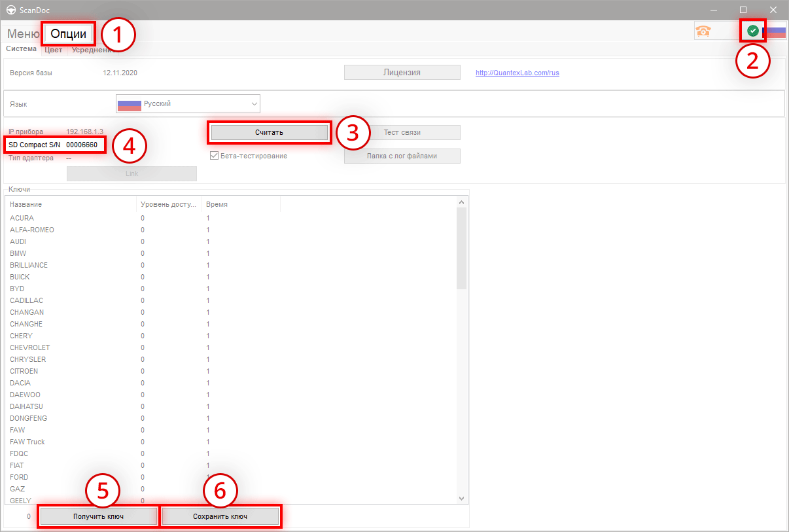Toggle the Бета-тестирование checkbox
Screen dimensions: 789x532
(x=214, y=156)
